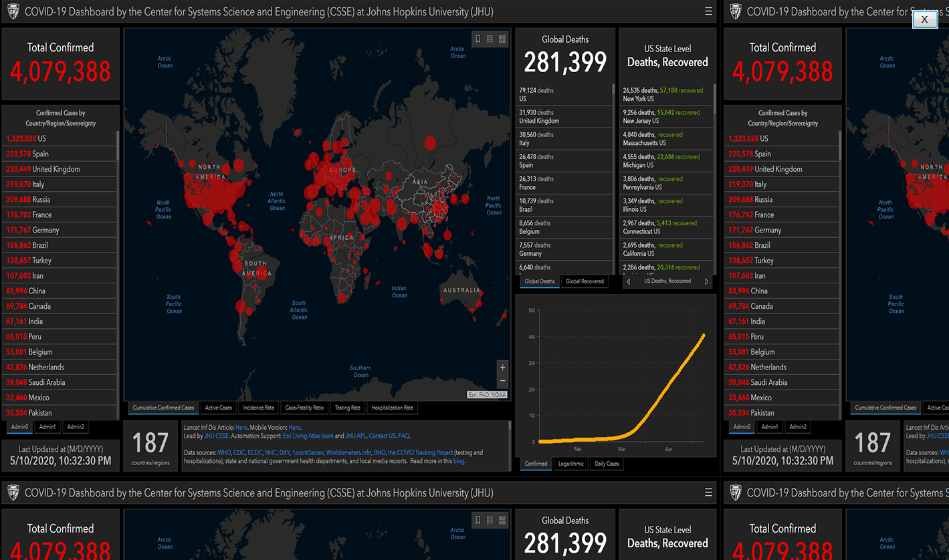Select Admin1 tab in the right-side dashboard

coord(770,426)
